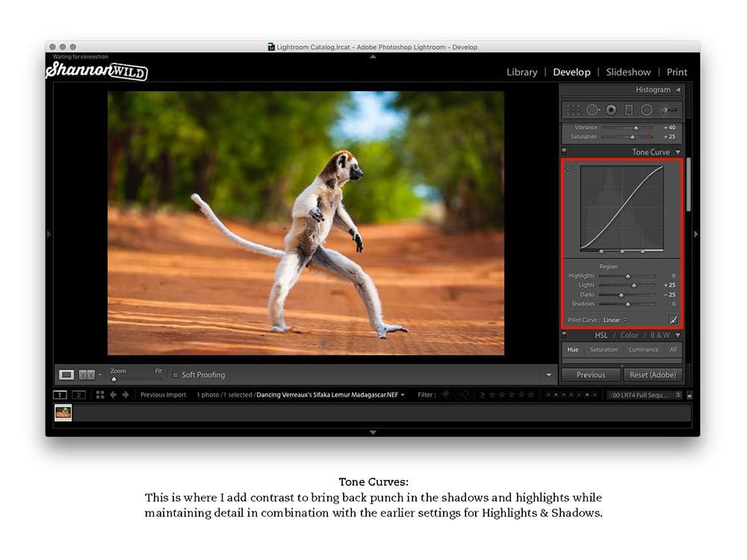
Task: Click the rating comparison symbol in Filter
Action: coord(482,395)
